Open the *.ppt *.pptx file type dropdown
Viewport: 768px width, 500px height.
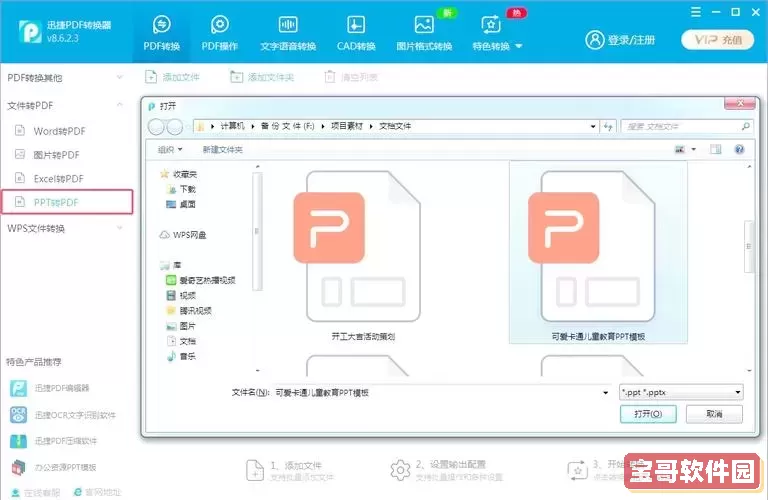coord(681,392)
